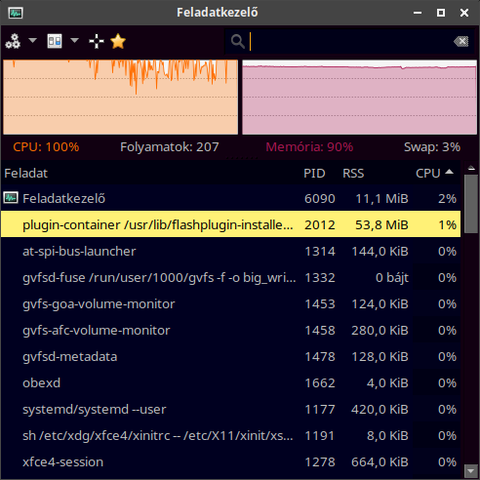
Task: Select the plugin-container flashplugin row
Action: (x=231, y=225)
